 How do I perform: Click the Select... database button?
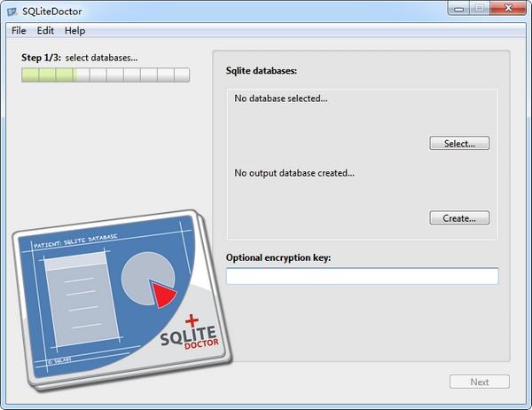[x=459, y=144]
